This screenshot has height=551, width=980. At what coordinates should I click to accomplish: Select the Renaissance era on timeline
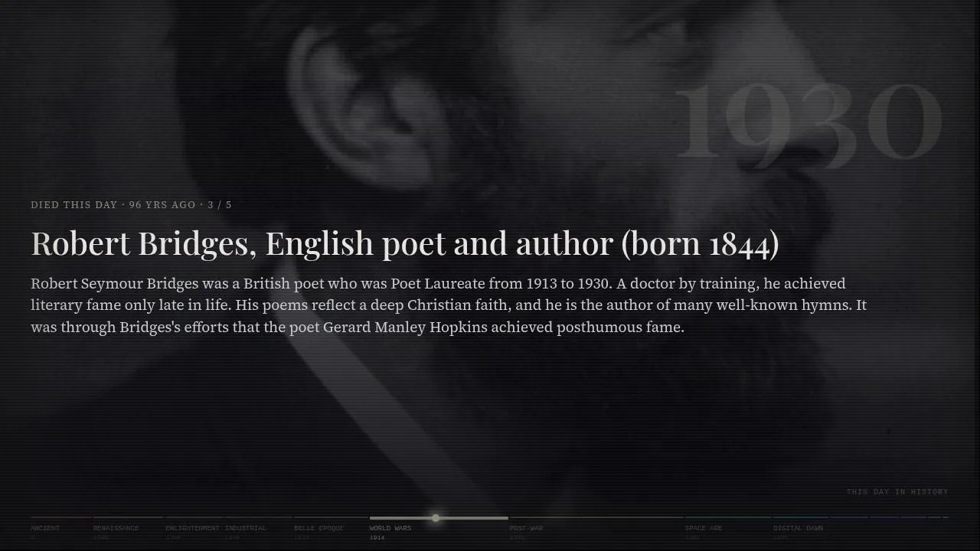click(116, 528)
